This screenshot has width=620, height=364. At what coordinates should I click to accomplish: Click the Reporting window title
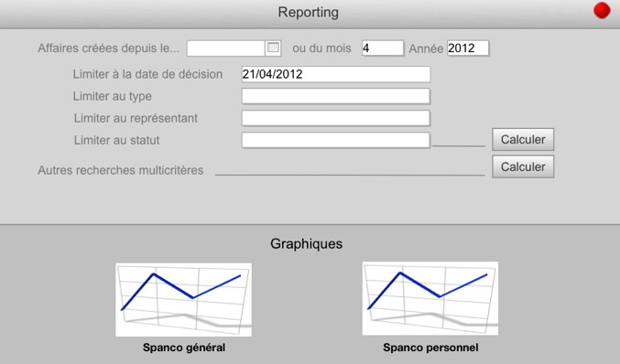click(308, 12)
